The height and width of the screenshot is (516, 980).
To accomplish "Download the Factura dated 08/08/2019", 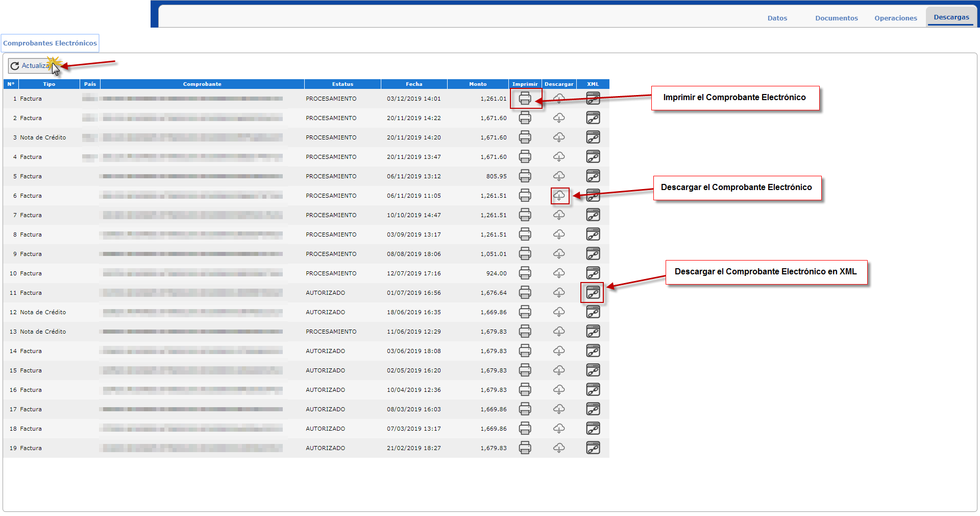I will [559, 254].
